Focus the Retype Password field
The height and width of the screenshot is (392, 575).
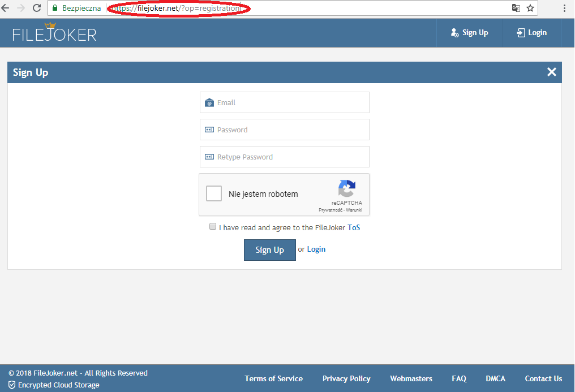285,157
